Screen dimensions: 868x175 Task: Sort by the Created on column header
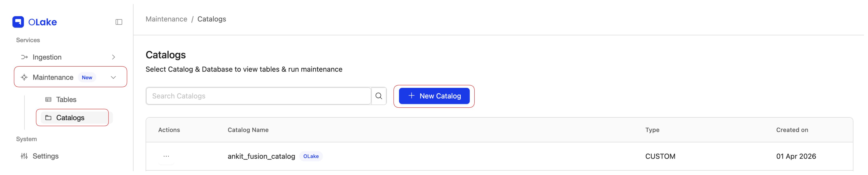[791, 130]
